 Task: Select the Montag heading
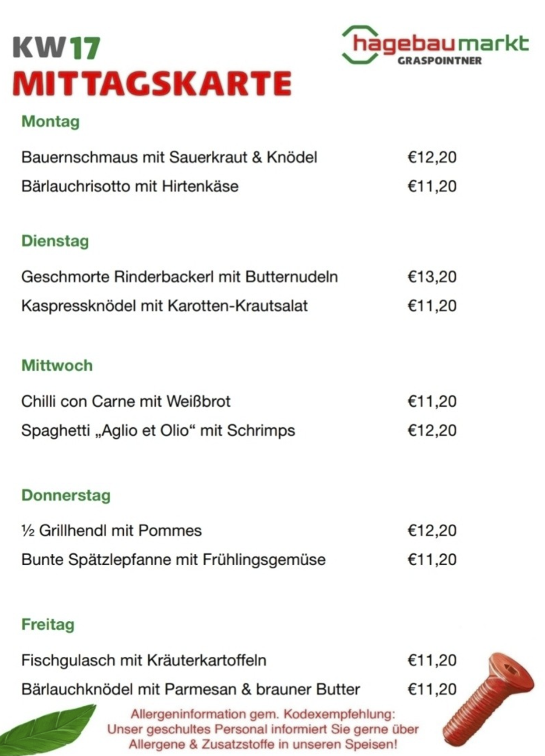click(50, 122)
